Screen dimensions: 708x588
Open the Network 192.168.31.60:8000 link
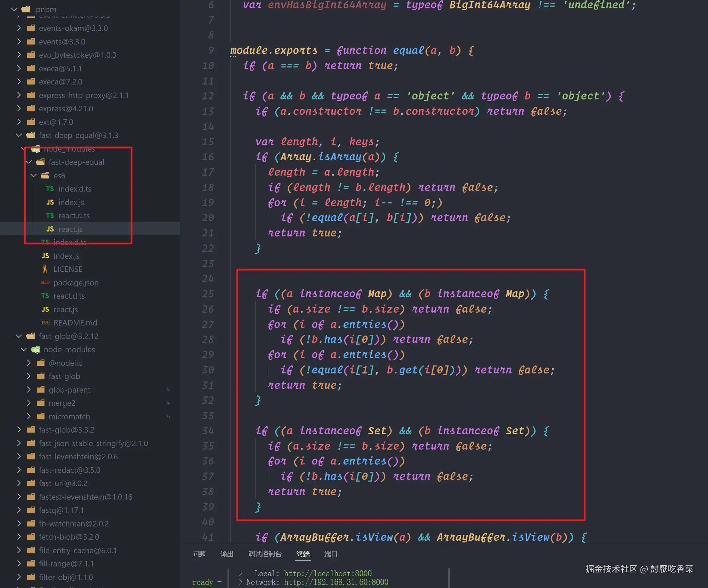pyautogui.click(x=336, y=582)
